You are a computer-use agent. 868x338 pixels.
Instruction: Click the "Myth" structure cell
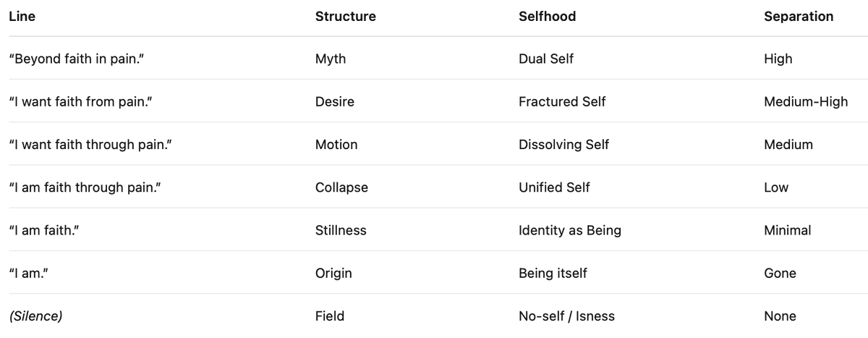331,59
